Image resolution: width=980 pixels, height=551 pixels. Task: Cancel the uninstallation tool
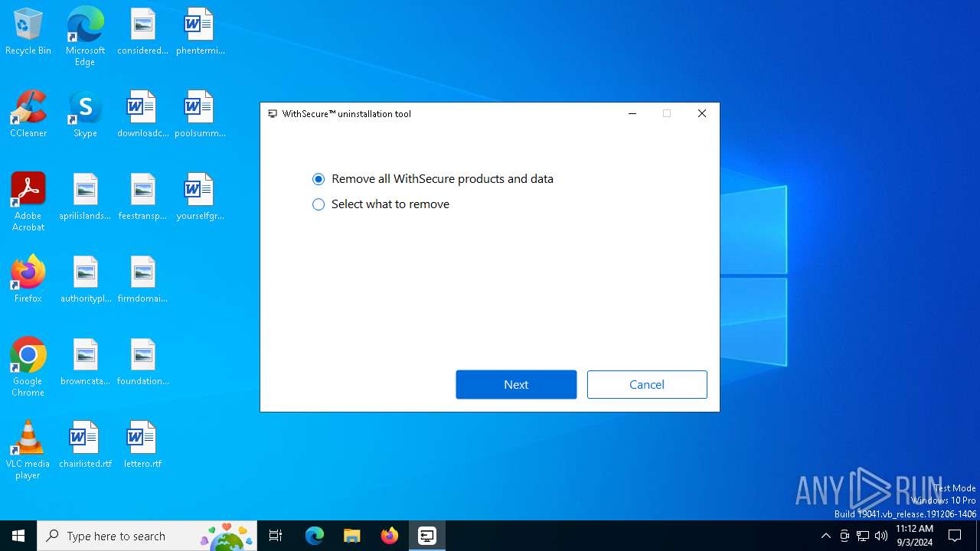[647, 384]
